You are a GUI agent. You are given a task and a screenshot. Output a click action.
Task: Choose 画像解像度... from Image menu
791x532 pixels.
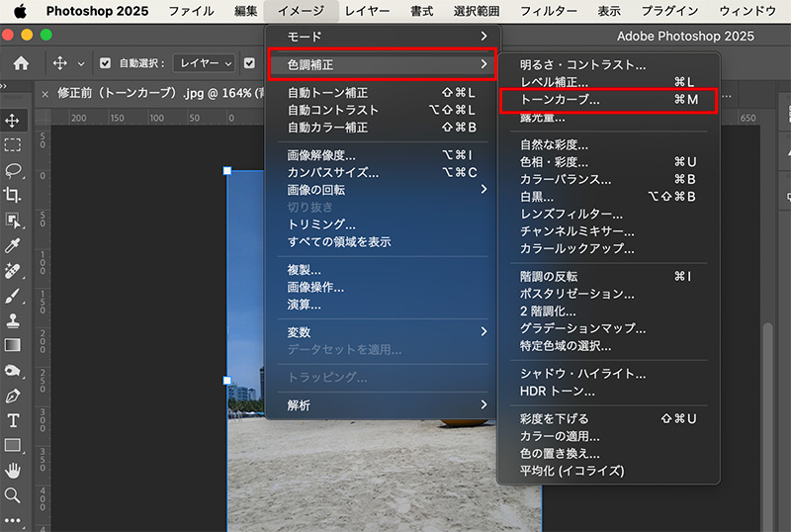point(383,155)
